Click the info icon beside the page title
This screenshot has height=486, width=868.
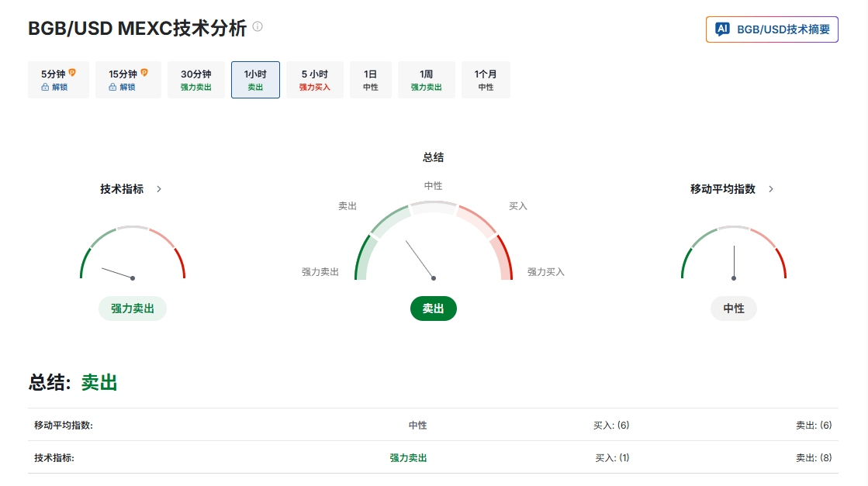258,26
